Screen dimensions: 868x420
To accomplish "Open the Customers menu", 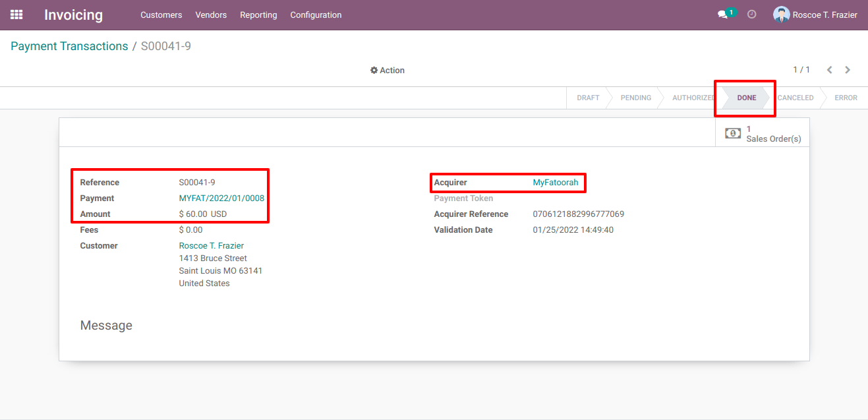I will pos(161,15).
